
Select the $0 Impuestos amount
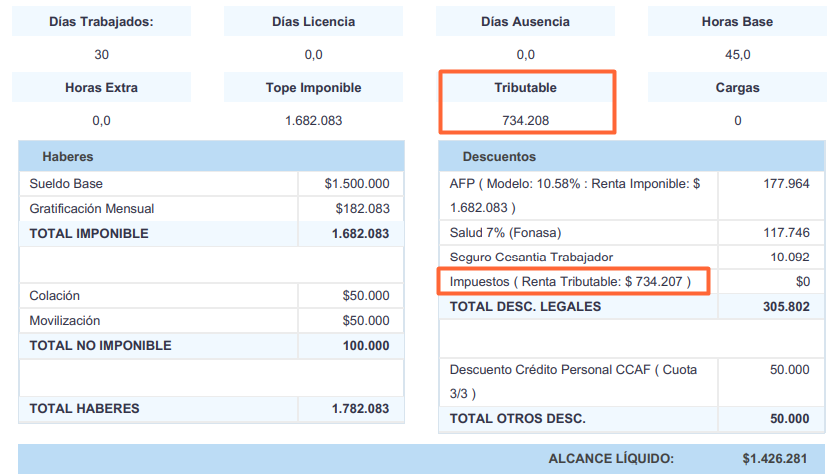point(803,281)
